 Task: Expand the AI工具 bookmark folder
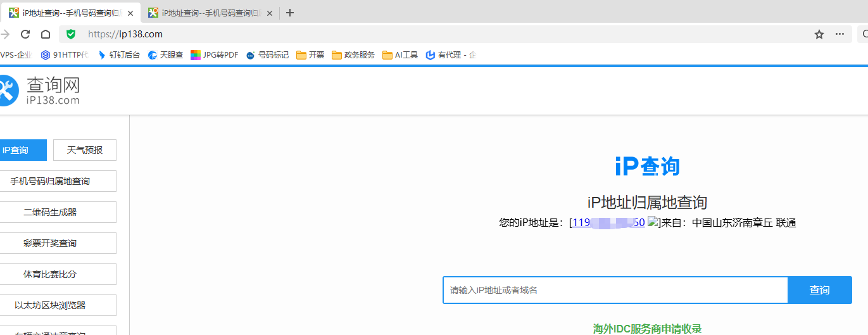(400, 55)
